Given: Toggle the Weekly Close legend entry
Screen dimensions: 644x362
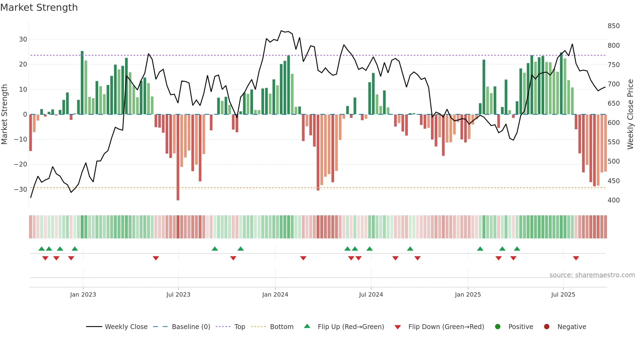Looking at the screenshot, I should tap(117, 327).
